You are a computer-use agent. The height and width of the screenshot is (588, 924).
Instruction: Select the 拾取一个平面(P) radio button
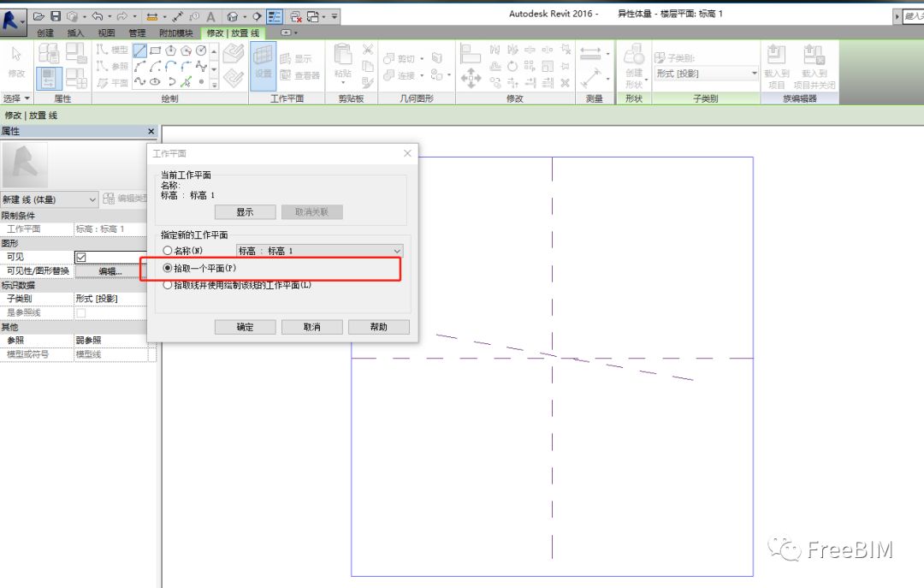[168, 268]
